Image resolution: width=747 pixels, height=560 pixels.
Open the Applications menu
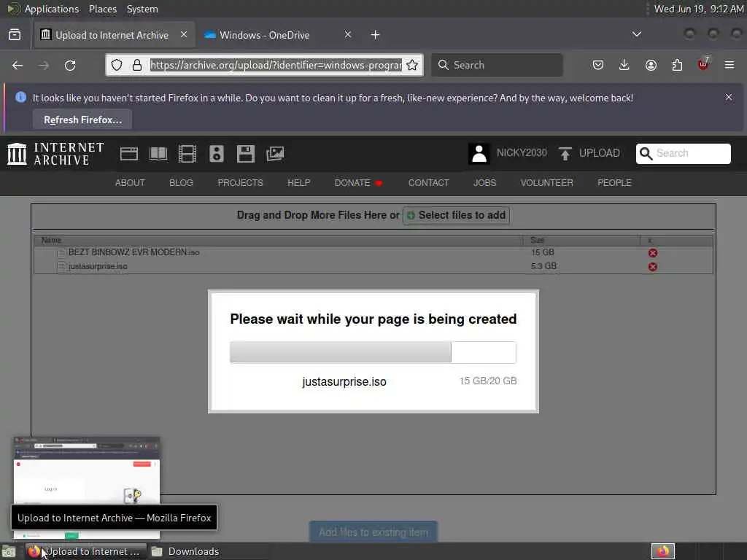click(52, 9)
